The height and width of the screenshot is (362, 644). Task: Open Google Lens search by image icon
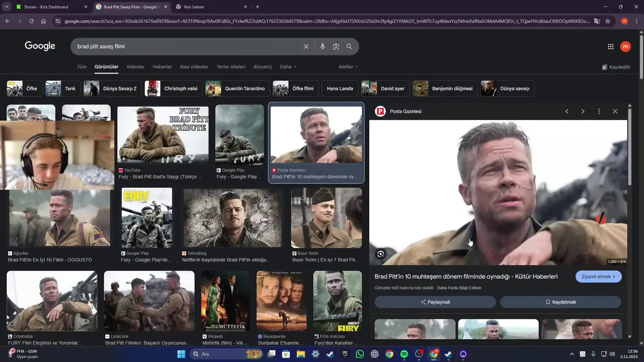[336, 46]
